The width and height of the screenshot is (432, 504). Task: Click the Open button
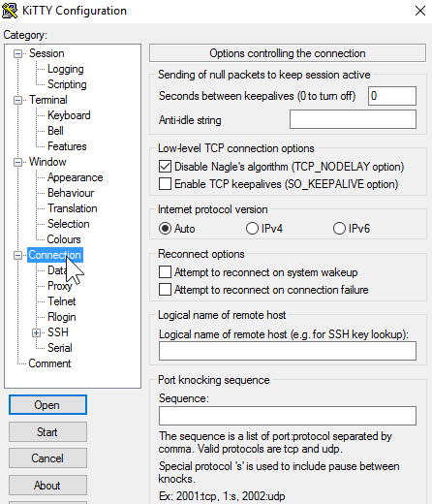pyautogui.click(x=47, y=404)
